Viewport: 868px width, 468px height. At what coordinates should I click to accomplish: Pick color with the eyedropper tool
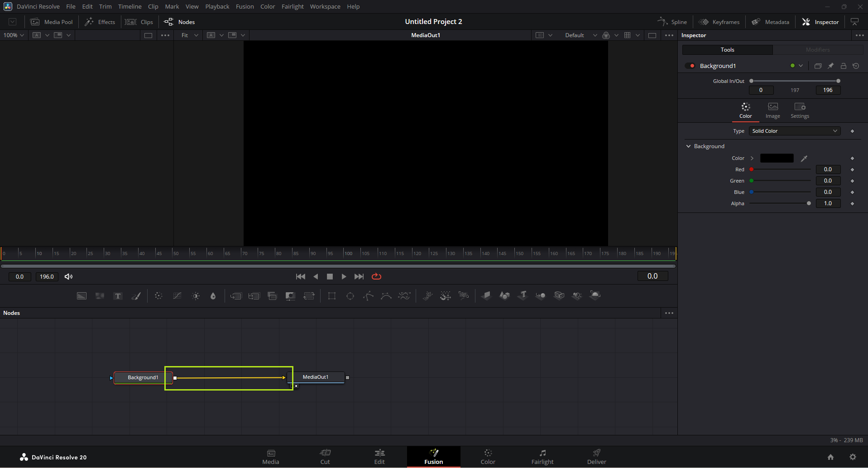804,158
